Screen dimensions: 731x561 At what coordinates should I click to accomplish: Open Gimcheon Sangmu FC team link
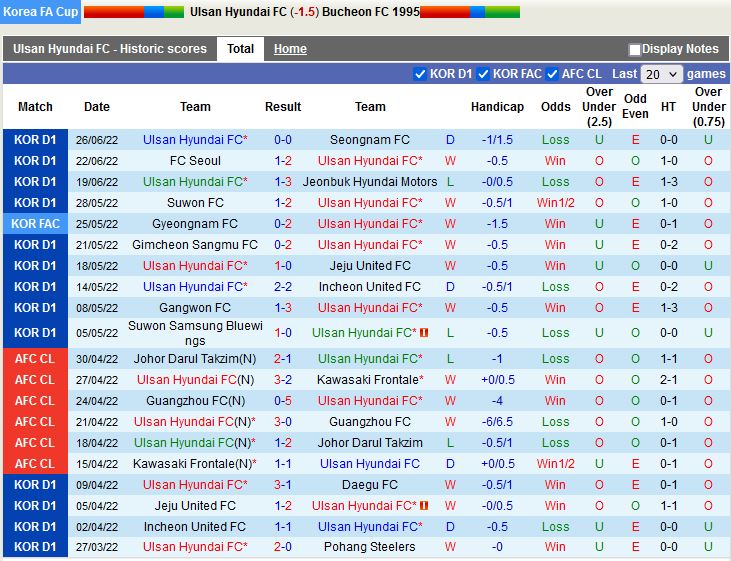195,245
